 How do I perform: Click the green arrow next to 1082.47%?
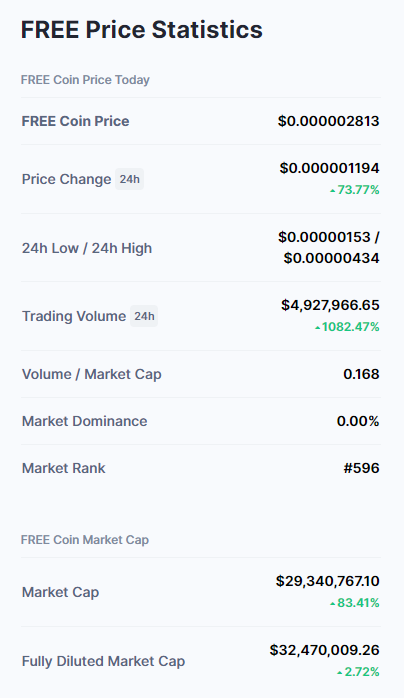click(x=318, y=328)
